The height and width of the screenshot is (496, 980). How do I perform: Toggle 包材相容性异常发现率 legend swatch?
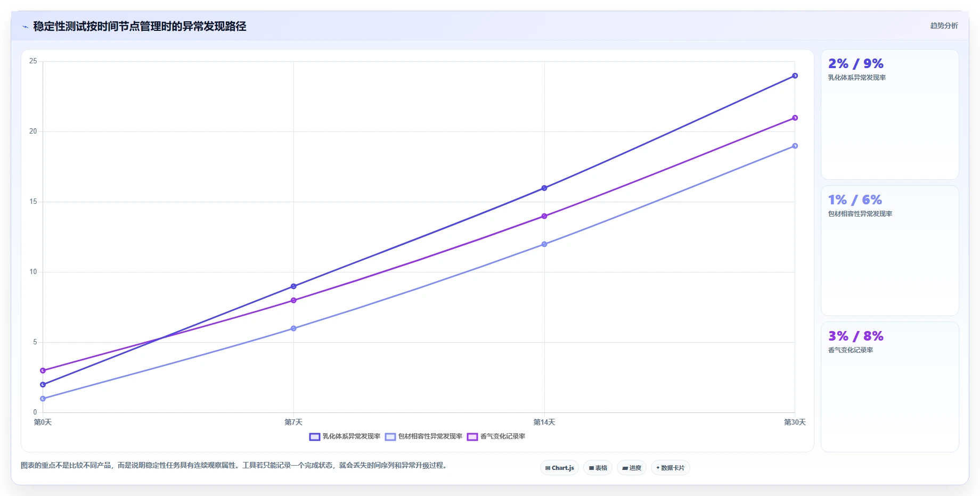[390, 437]
